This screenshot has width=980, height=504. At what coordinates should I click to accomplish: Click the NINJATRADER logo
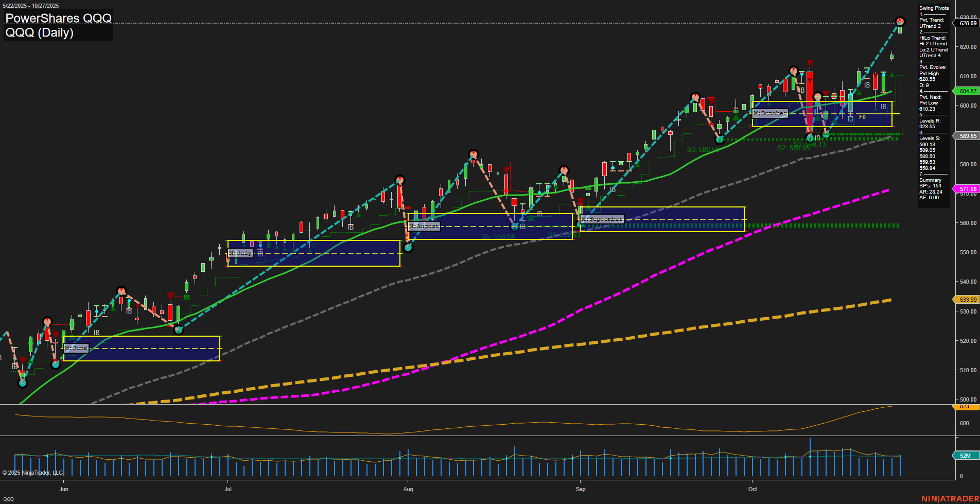[x=949, y=498]
